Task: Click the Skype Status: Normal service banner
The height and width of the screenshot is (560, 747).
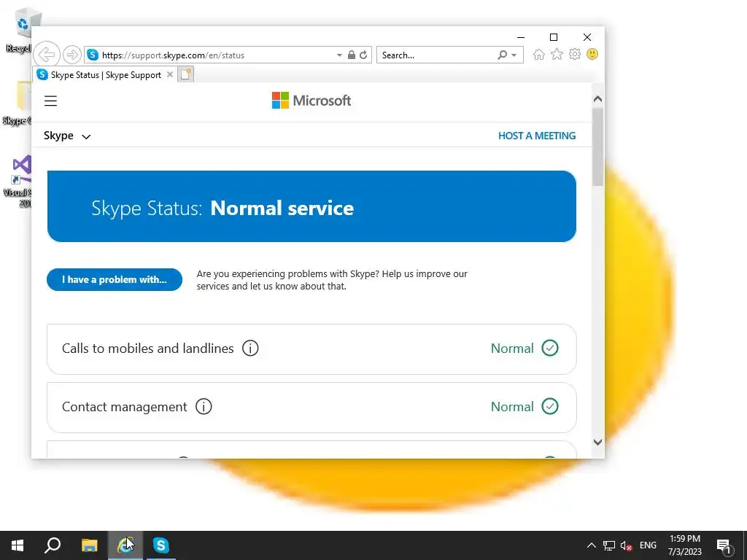Action: 311,206
